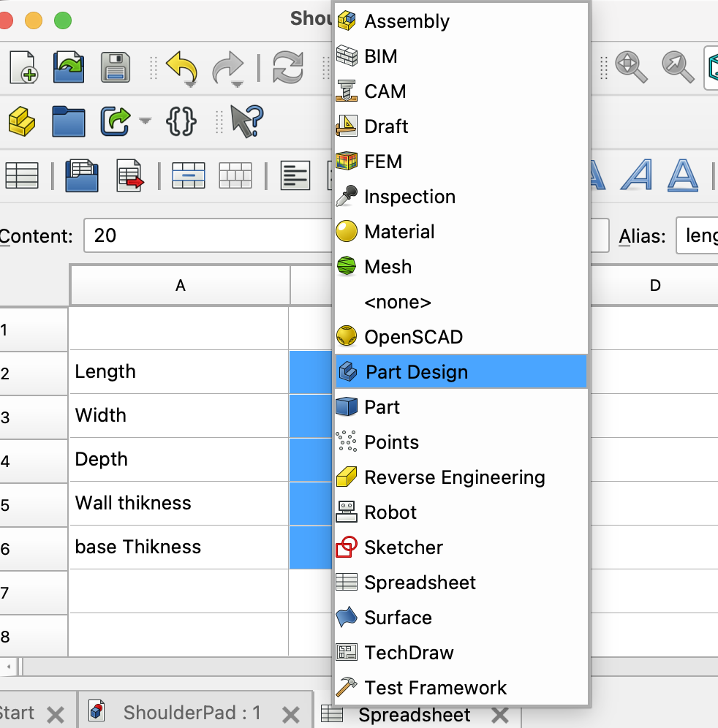Expand the link actions dropdown arrow
Image resolution: width=718 pixels, height=728 pixels.
pyautogui.click(x=145, y=121)
